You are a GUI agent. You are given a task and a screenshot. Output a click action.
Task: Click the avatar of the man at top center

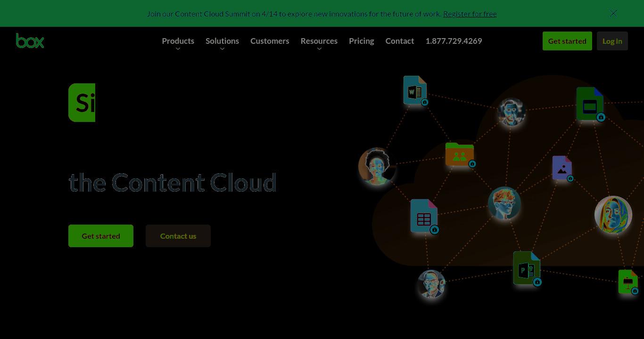(511, 112)
